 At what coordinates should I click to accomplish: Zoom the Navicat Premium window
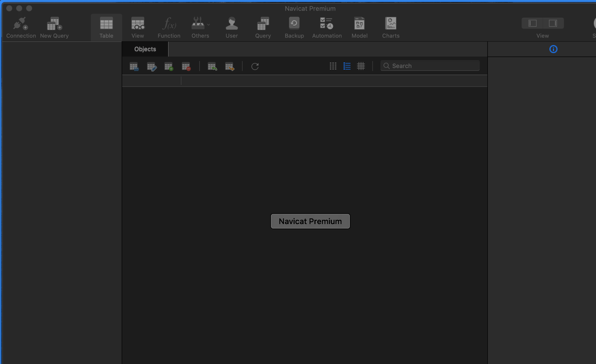(x=29, y=8)
